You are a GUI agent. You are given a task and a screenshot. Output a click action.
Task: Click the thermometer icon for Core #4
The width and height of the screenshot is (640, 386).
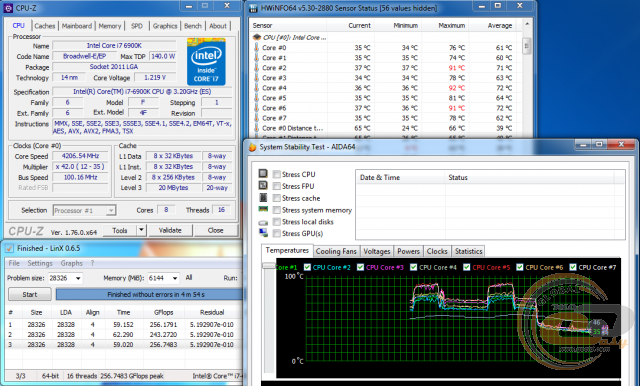257,88
